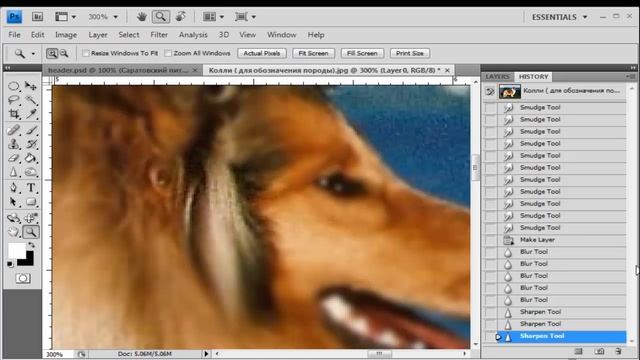The width and height of the screenshot is (640, 360).
Task: Collapse the right panel dock arrows
Action: (633, 68)
